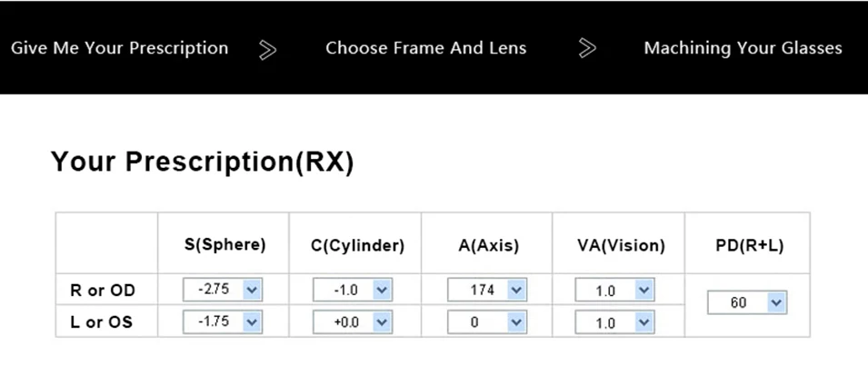868x375 pixels.
Task: Click the Give Me Your Prescription step
Action: [x=120, y=48]
